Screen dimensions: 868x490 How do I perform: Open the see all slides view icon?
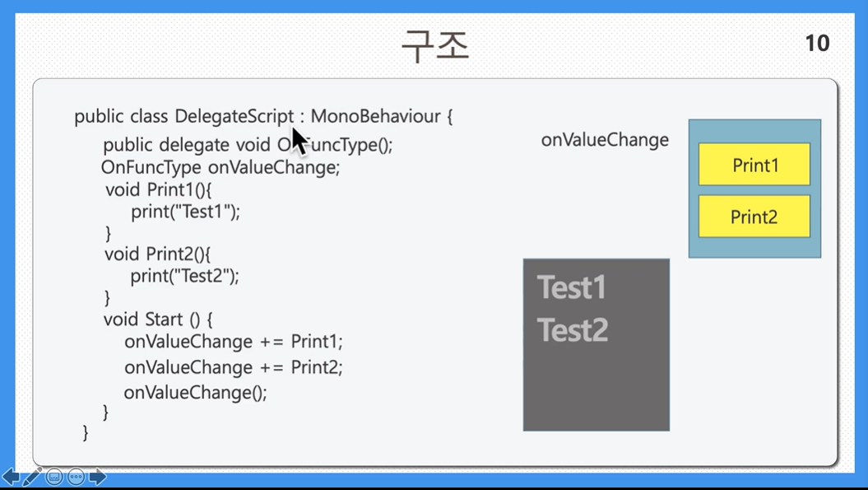coord(54,477)
